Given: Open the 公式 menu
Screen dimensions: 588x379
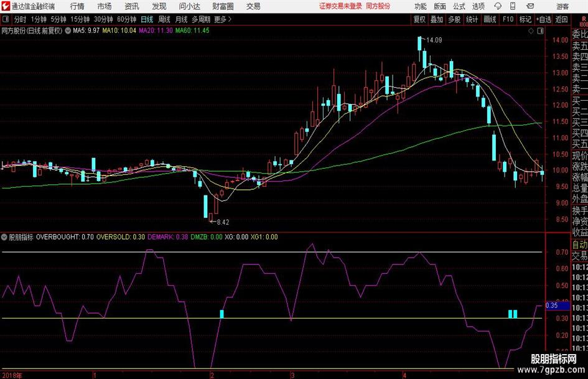Looking at the screenshot, I should [x=459, y=6].
